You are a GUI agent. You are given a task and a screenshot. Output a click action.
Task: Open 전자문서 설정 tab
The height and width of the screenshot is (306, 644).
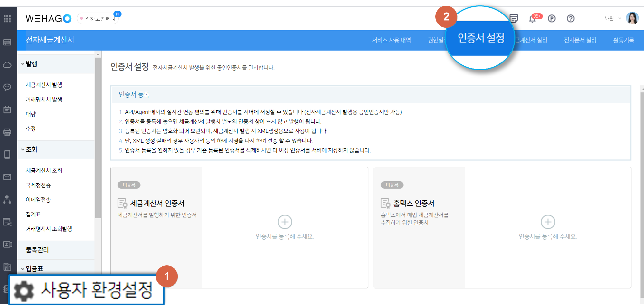pyautogui.click(x=580, y=40)
